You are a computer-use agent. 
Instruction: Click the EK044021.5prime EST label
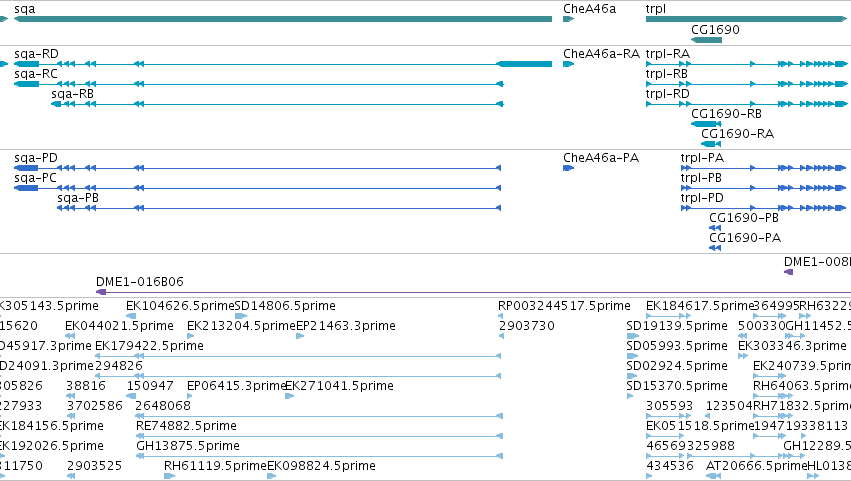point(119,326)
